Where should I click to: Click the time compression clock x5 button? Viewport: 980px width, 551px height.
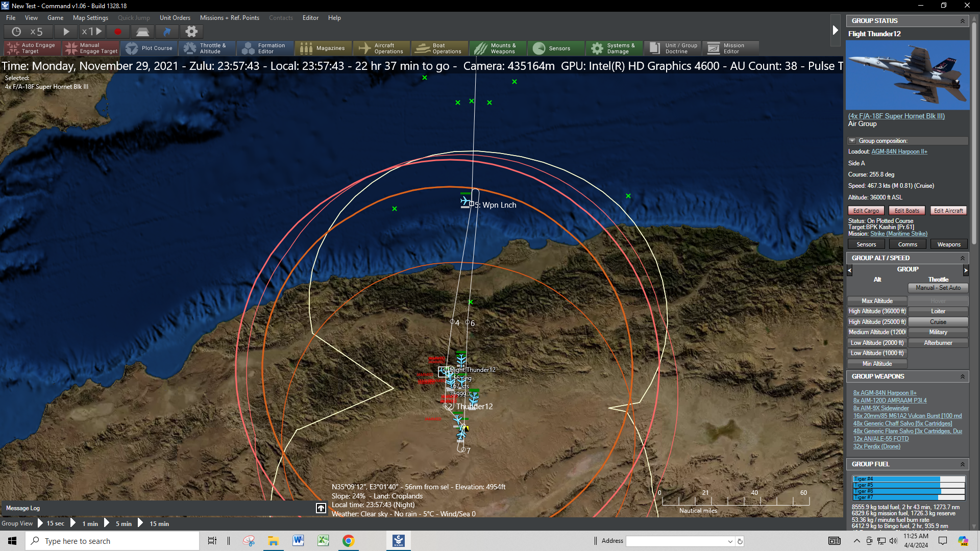[28, 32]
